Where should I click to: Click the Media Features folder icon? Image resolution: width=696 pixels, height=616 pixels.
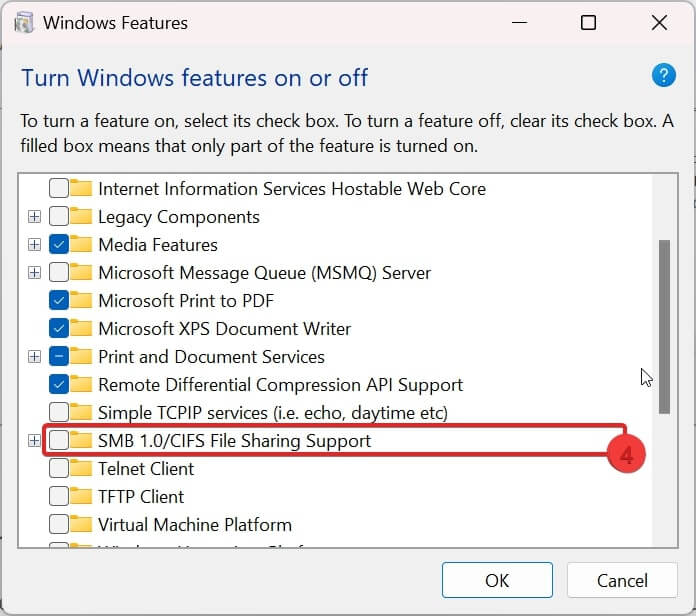pyautogui.click(x=82, y=245)
